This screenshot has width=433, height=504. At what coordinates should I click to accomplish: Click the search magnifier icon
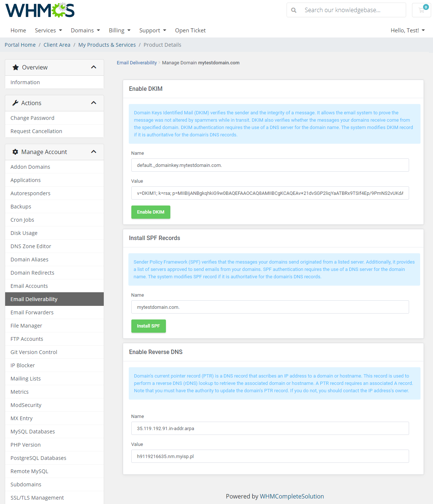coord(294,10)
